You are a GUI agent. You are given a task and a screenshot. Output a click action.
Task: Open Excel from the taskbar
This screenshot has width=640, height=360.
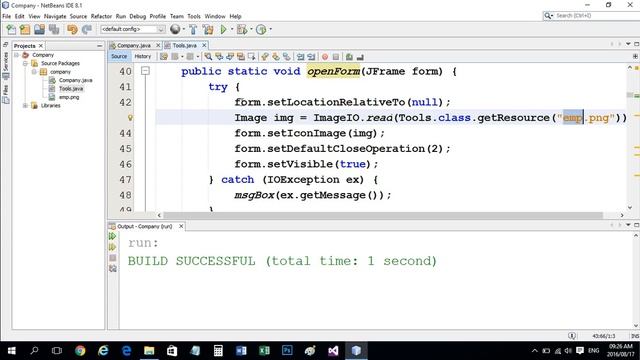264,351
